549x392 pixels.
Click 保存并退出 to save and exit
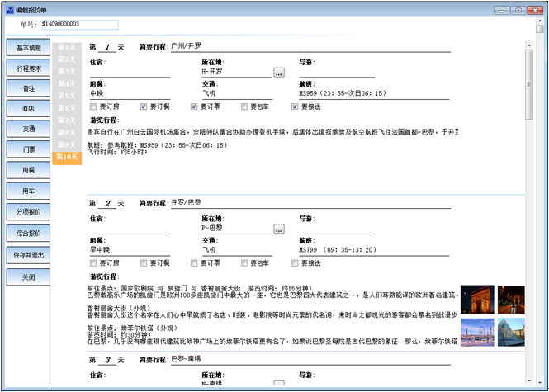(x=28, y=255)
